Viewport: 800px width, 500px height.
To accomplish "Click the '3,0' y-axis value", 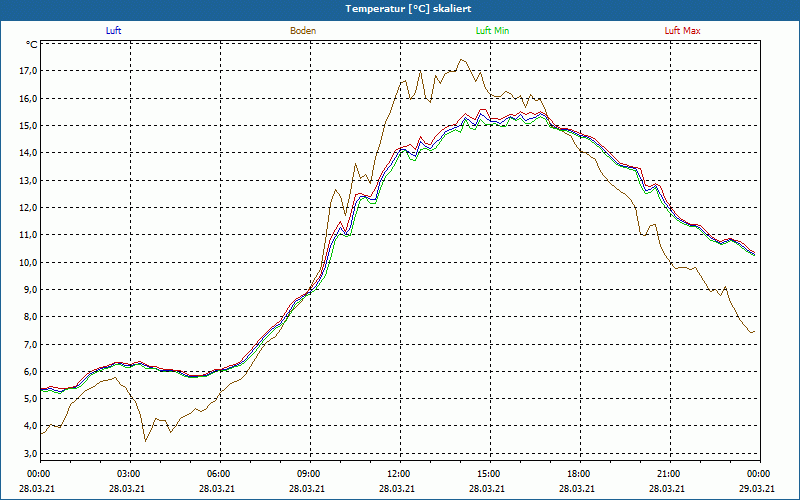I will pos(31,454).
